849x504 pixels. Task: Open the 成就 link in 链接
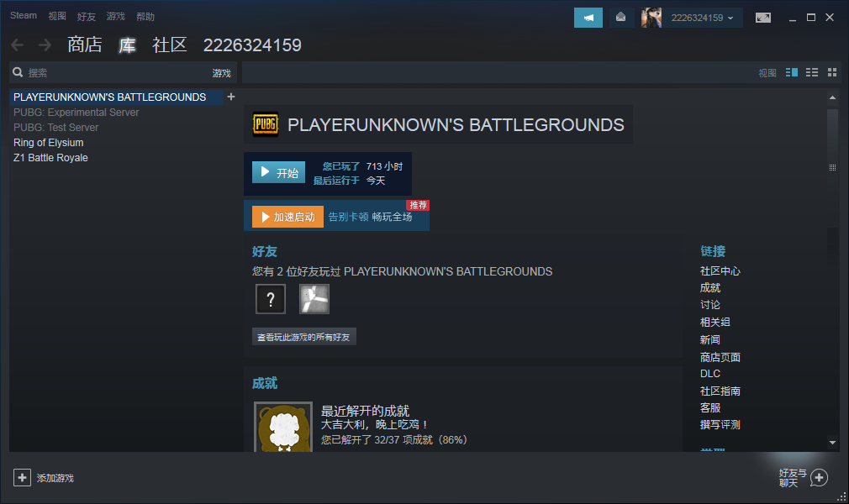coord(709,287)
